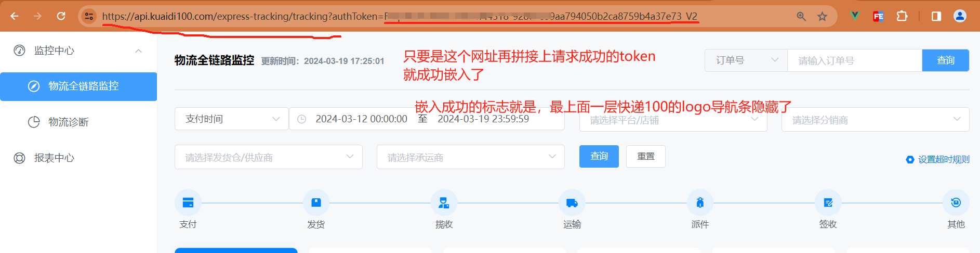Click the 重置 reset button

646,156
